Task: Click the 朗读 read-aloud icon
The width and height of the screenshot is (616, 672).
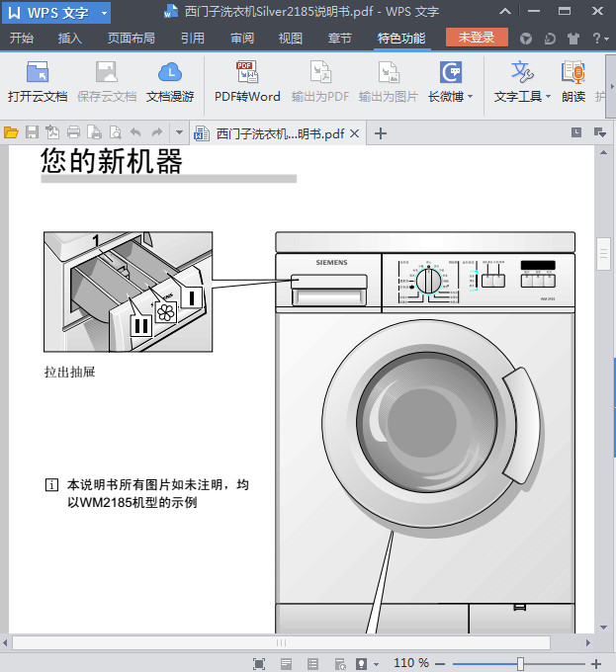Action: pos(573,81)
